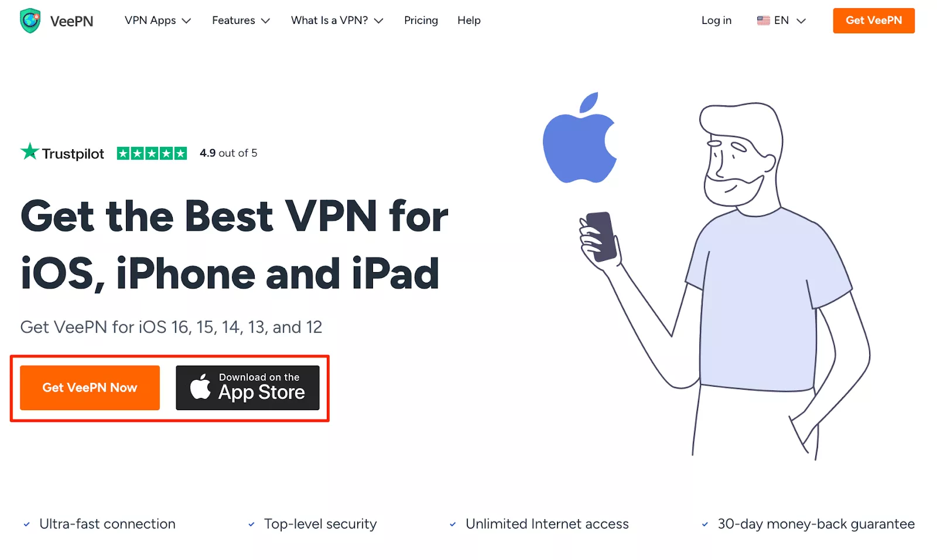Open the What Is a VPN? dropdown

[x=337, y=20]
